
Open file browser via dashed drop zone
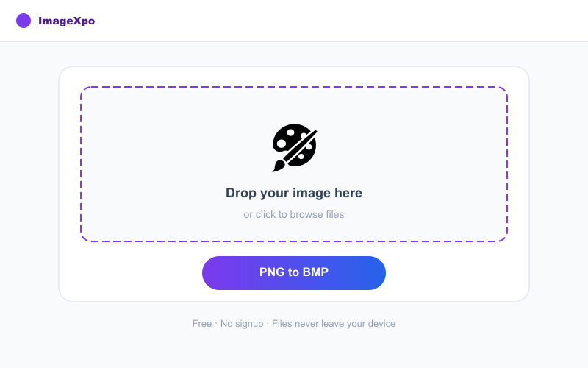tap(293, 164)
